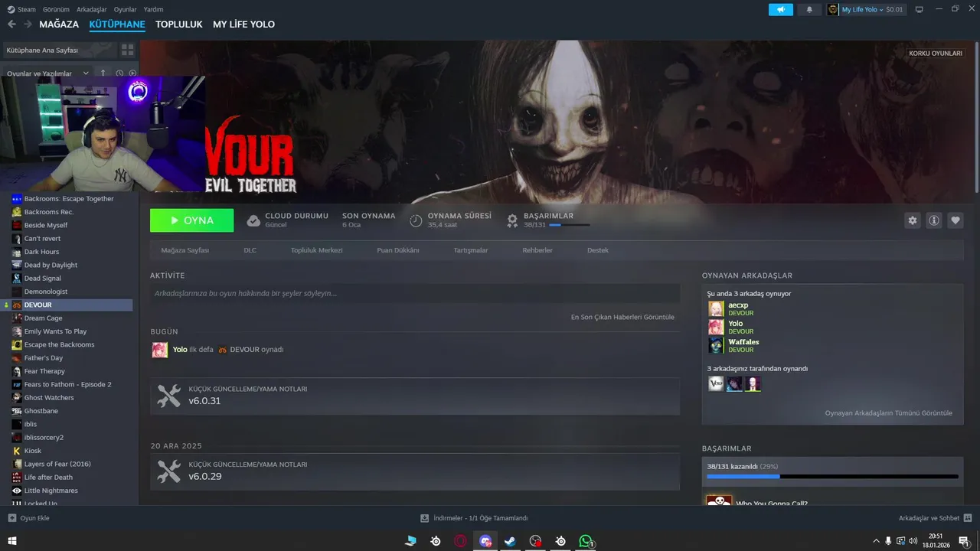Screen dimensions: 980x551
Task: Select Demonologist in library list
Action: point(46,292)
